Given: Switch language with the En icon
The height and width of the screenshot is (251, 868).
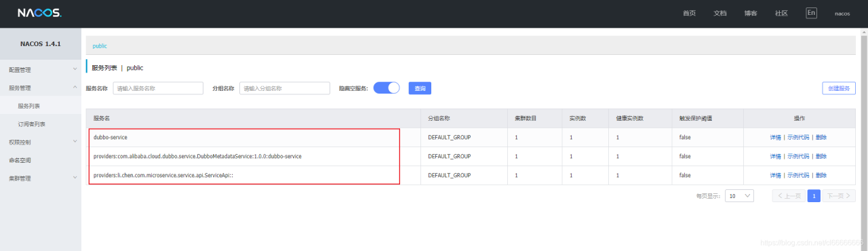Looking at the screenshot, I should (811, 13).
